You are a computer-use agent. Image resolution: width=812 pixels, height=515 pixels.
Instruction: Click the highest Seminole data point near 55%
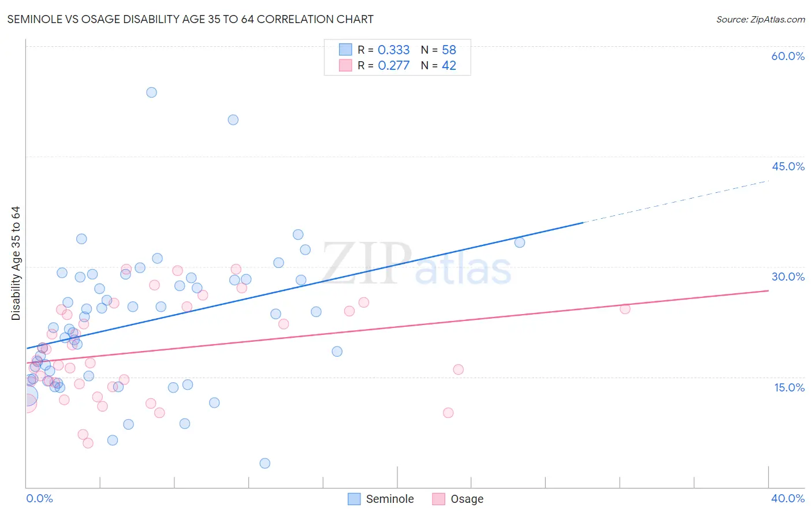(151, 92)
